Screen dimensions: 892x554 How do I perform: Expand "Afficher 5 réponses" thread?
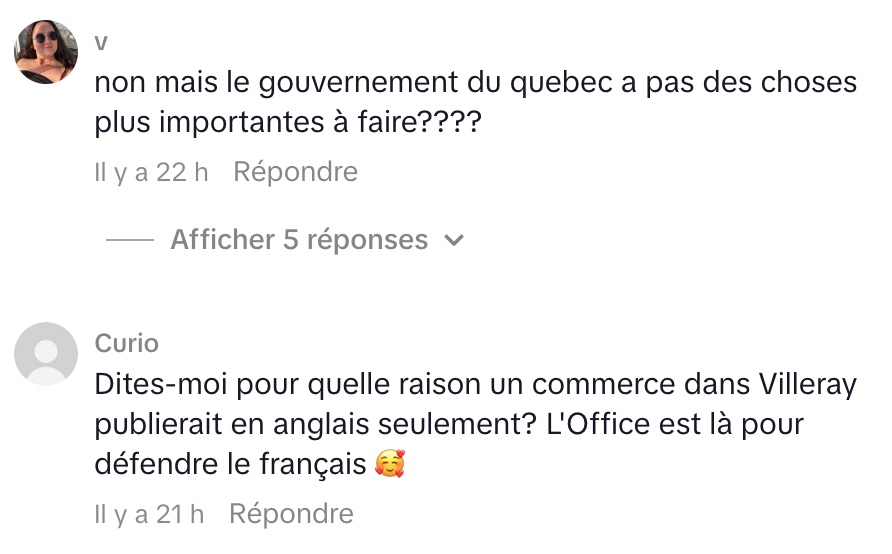tap(299, 240)
